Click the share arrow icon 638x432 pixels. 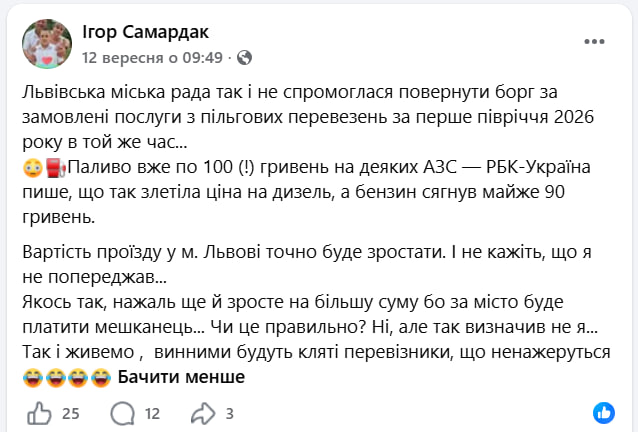[x=203, y=414]
